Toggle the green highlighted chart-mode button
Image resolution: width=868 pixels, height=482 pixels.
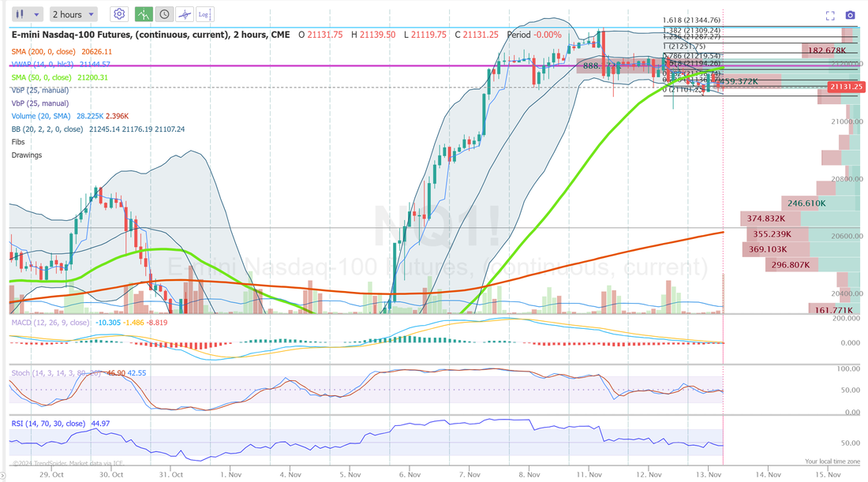[x=144, y=14]
